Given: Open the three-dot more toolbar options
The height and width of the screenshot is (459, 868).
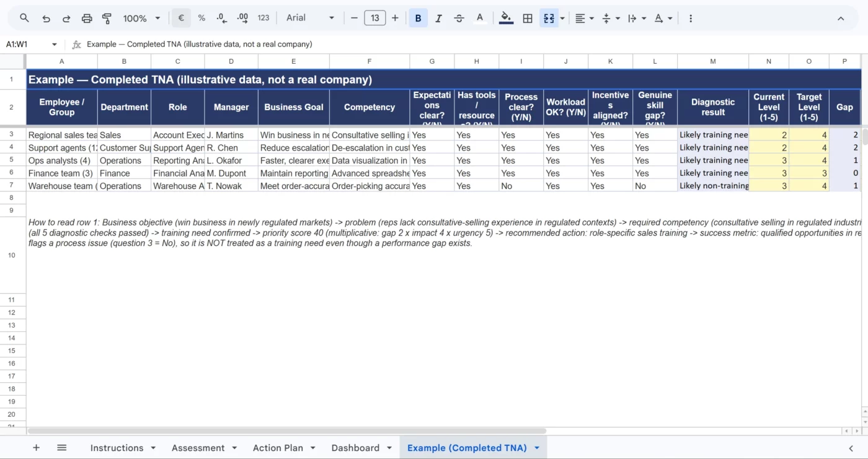Looking at the screenshot, I should [691, 19].
